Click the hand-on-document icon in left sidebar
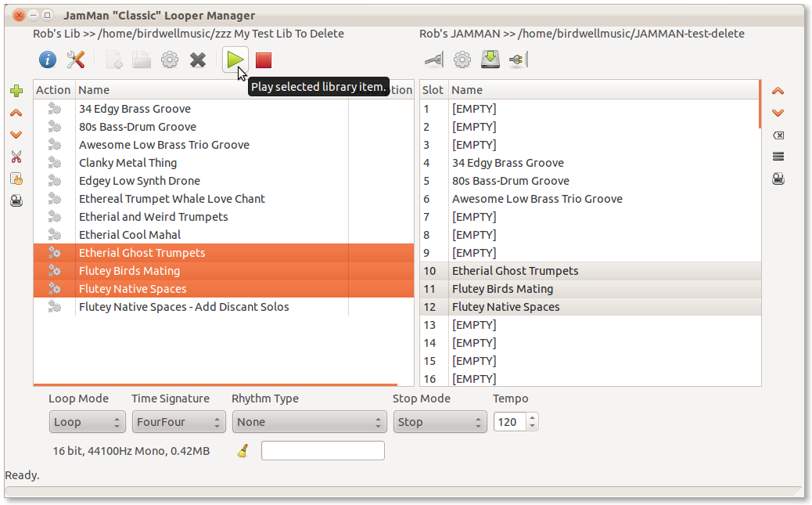 pos(16,179)
